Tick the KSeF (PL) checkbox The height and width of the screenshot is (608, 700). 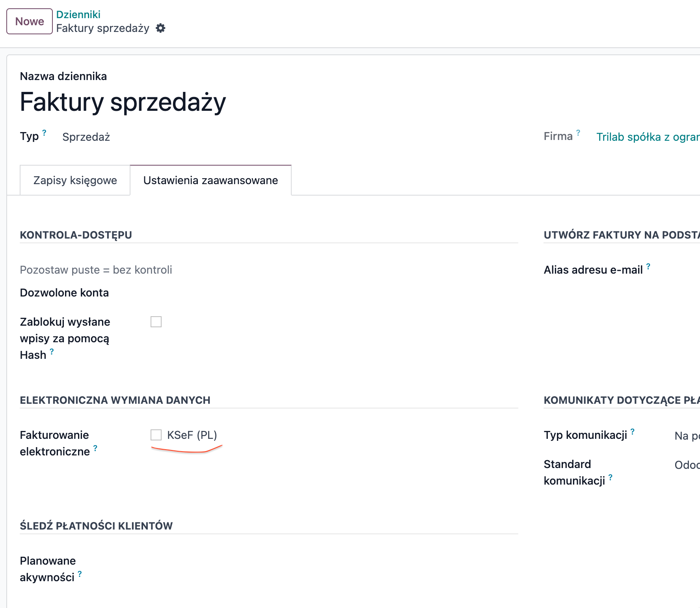coord(156,435)
